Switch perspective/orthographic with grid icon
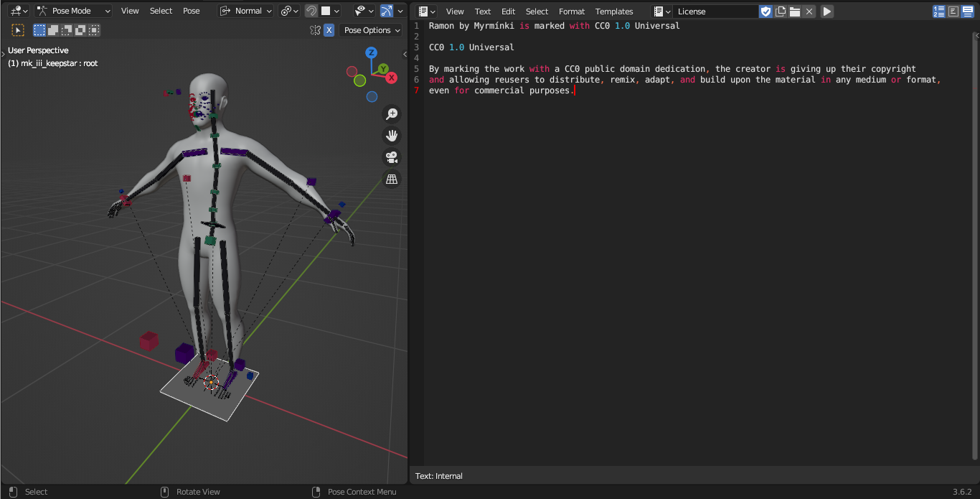The image size is (980, 499). coord(392,179)
